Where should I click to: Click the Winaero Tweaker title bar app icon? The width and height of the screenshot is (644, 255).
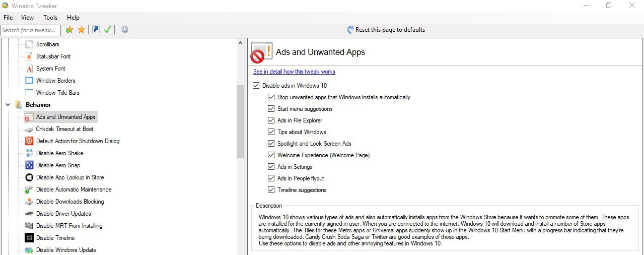click(5, 6)
